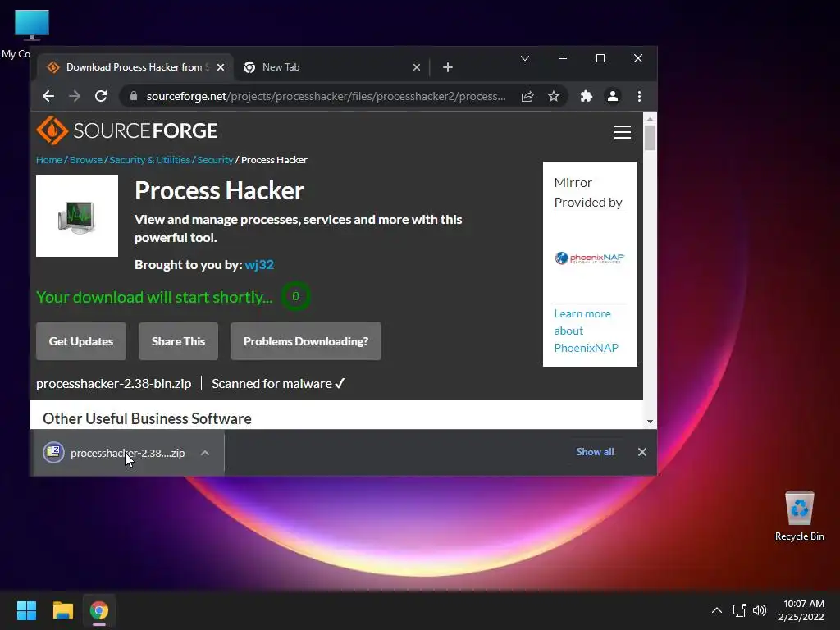This screenshot has height=630, width=840.
Task: Click the Chrome taskbar icon
Action: [99, 610]
